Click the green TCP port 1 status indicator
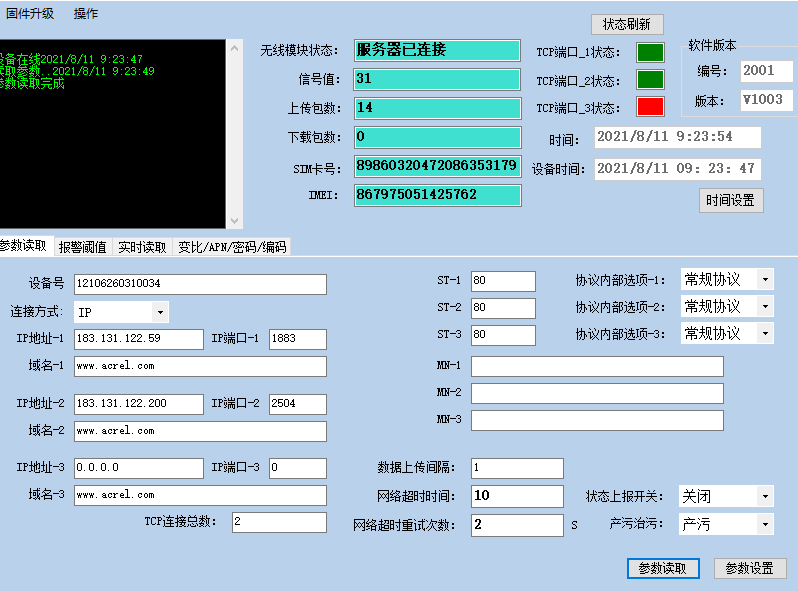This screenshot has width=798, height=591. [x=650, y=53]
